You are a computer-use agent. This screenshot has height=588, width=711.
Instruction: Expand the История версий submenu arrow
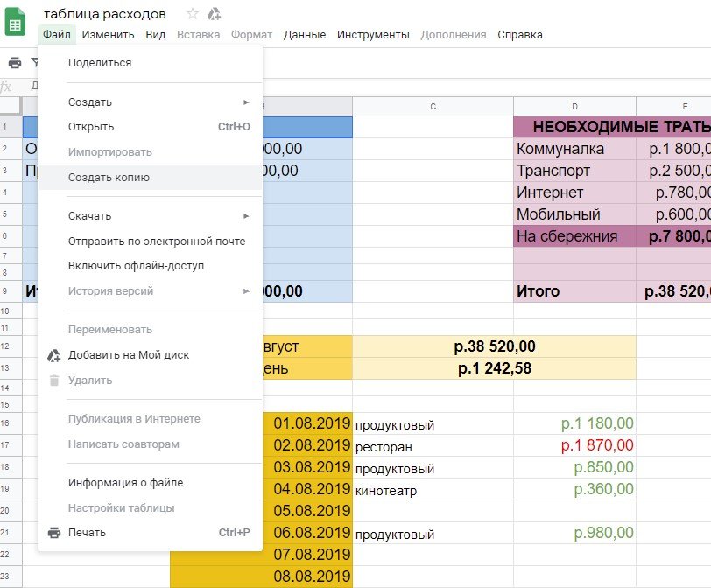[247, 291]
